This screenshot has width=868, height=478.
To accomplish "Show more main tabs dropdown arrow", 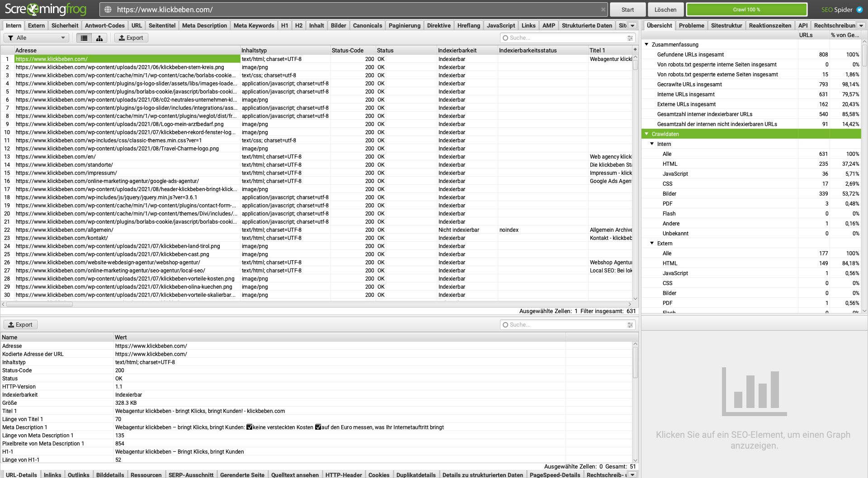I will tap(633, 26).
